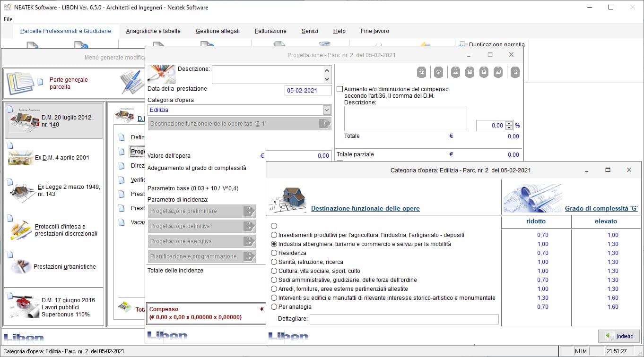Click the pen and paper icon in Menù generale
644x357 pixels.
pyautogui.click(x=131, y=83)
